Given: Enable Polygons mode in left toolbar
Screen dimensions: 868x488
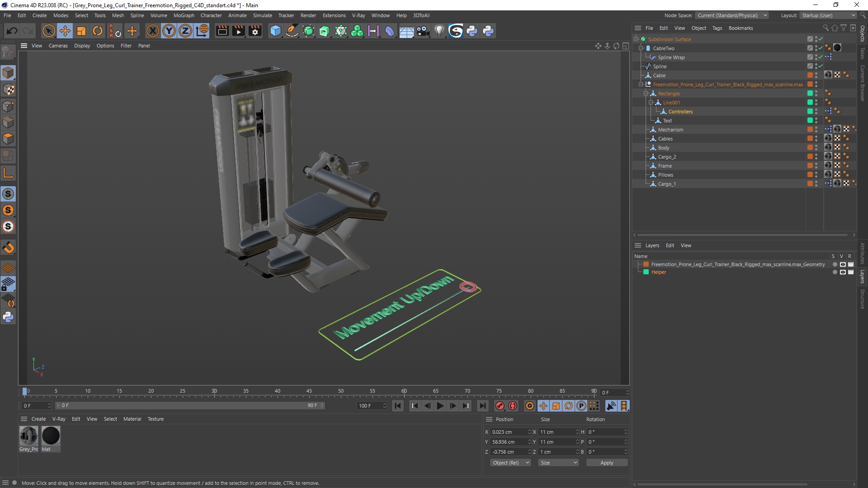Looking at the screenshot, I should (x=8, y=139).
